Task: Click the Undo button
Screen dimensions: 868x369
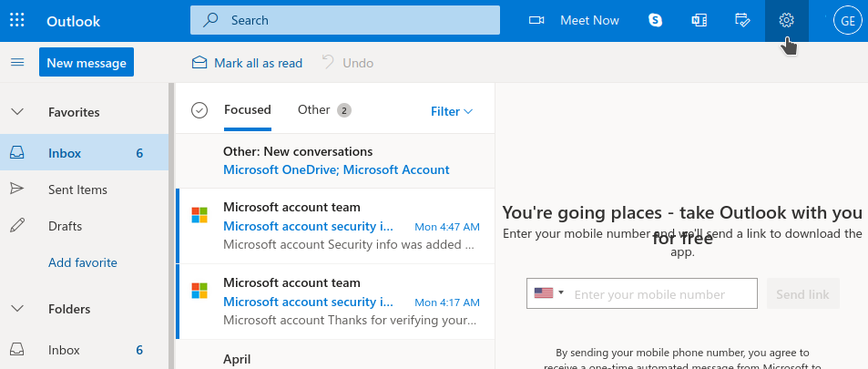Action: [348, 63]
